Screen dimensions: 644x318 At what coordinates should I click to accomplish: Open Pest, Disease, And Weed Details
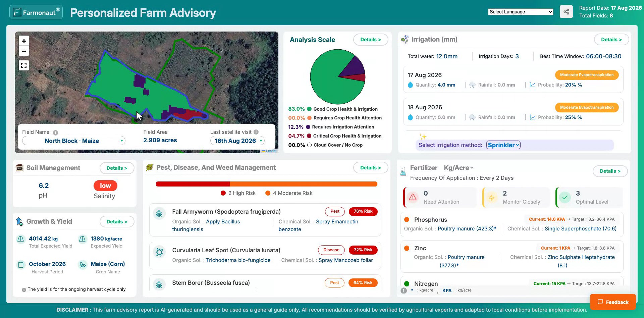click(371, 168)
